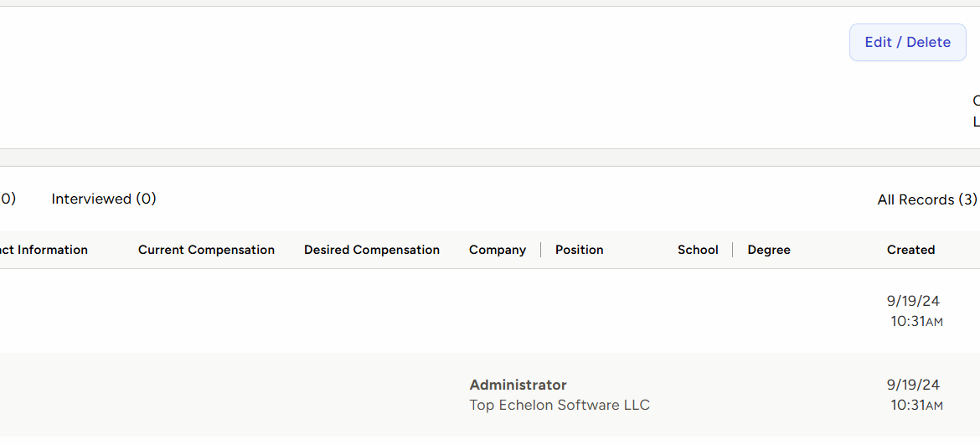The width and height of the screenshot is (980, 445).
Task: Click the School column header
Action: click(698, 250)
